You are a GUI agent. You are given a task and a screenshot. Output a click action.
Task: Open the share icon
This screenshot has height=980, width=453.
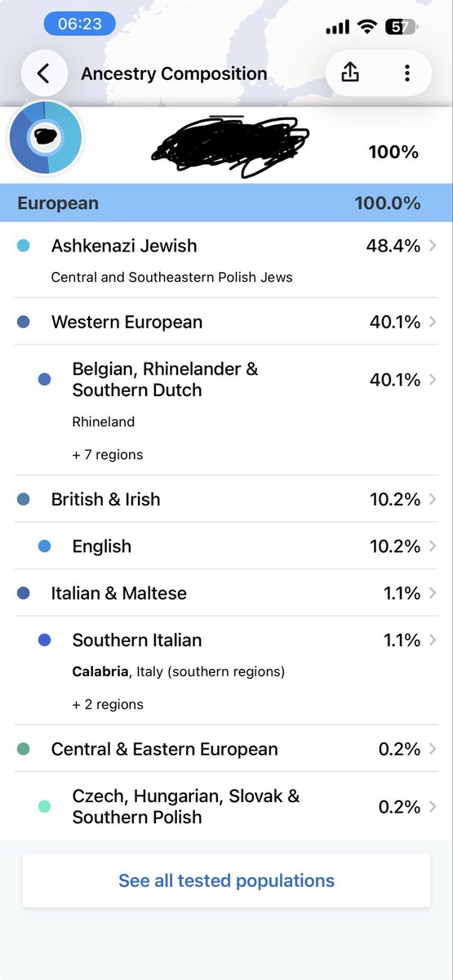coord(349,73)
